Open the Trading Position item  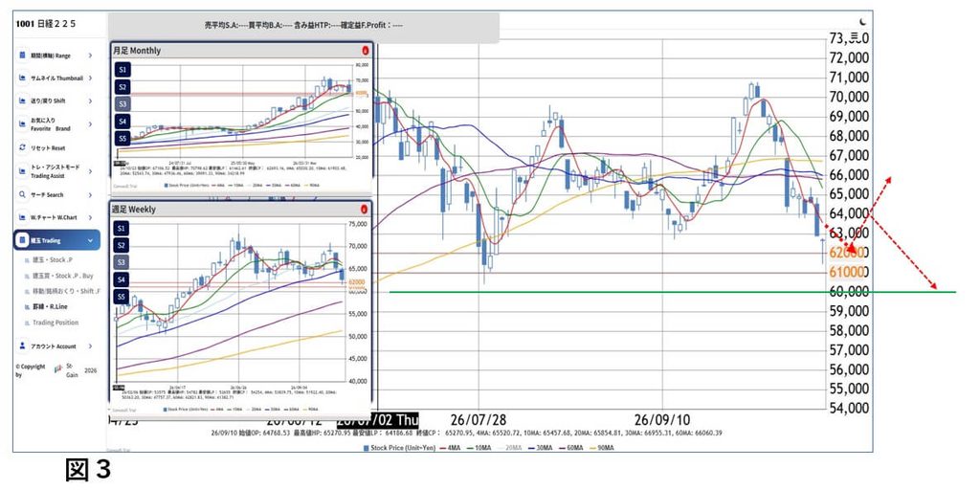pyautogui.click(x=55, y=323)
